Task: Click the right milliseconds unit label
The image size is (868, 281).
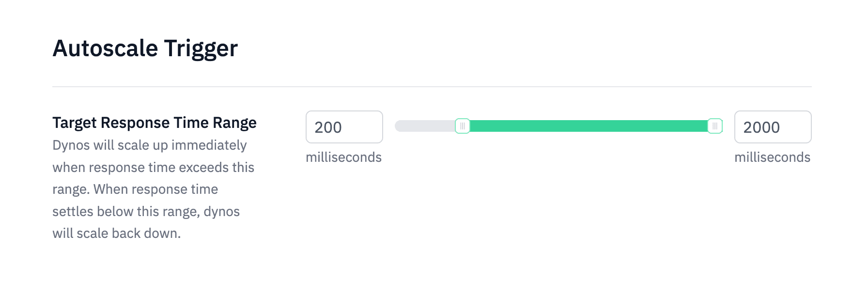Action: point(772,157)
